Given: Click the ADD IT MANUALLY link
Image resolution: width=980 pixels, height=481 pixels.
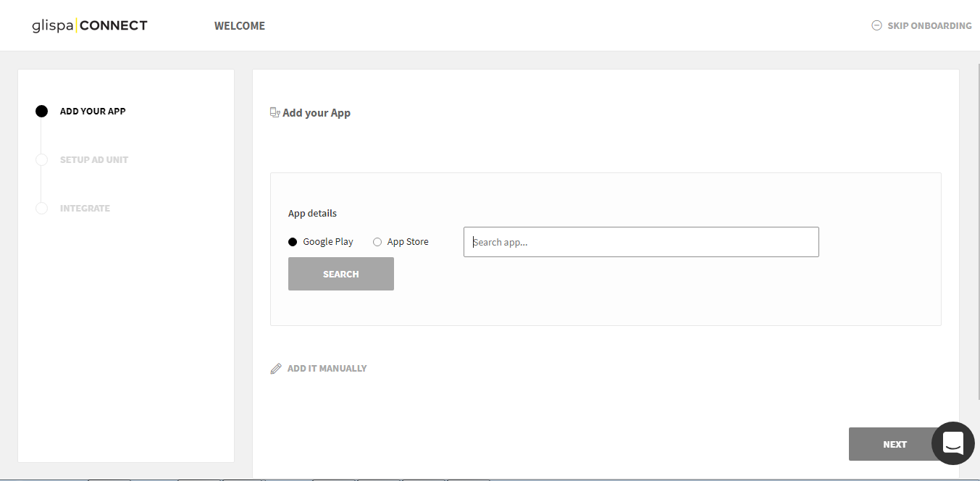Looking at the screenshot, I should click(x=327, y=369).
